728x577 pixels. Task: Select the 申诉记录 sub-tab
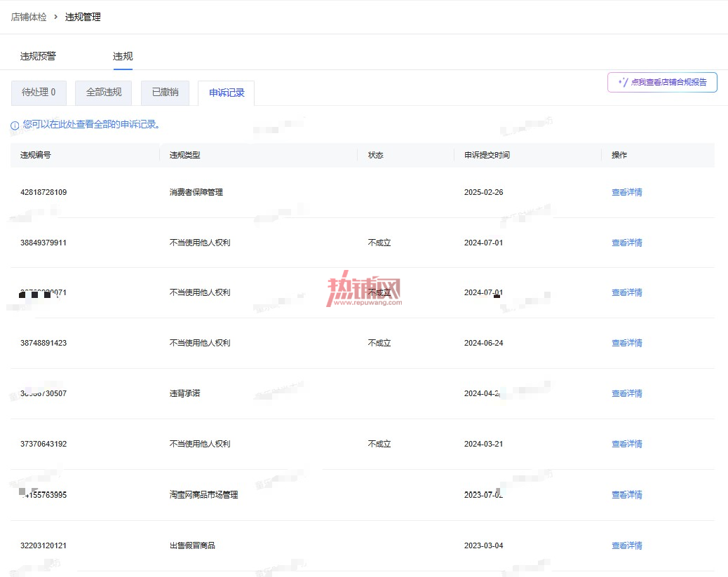(x=227, y=93)
